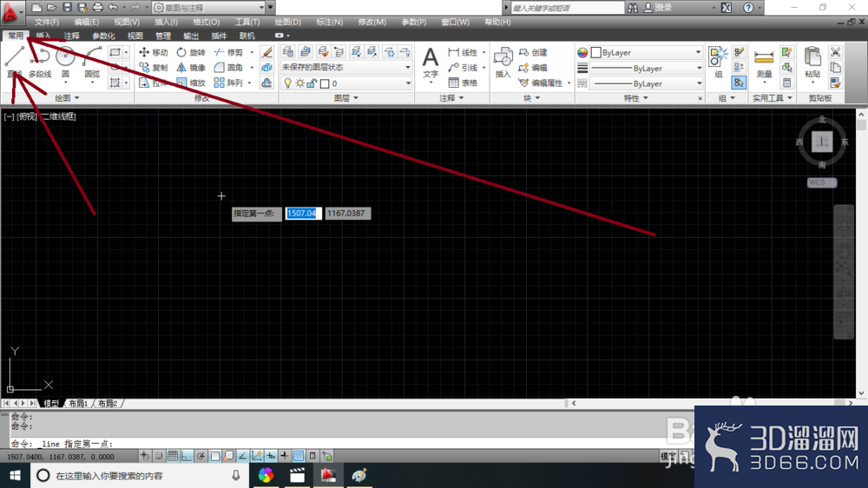Toggle Dynamic Input in the status bar
This screenshot has height=488, width=868.
[271, 456]
